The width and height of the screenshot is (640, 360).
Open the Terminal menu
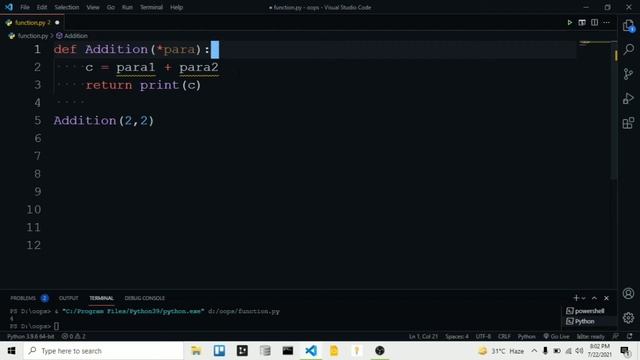coord(151,7)
